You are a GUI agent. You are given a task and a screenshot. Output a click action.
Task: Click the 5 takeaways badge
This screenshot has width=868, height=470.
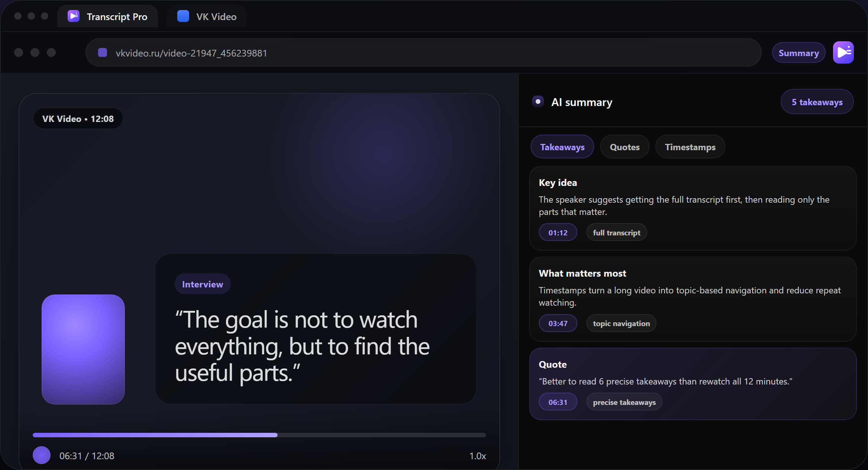pyautogui.click(x=817, y=102)
